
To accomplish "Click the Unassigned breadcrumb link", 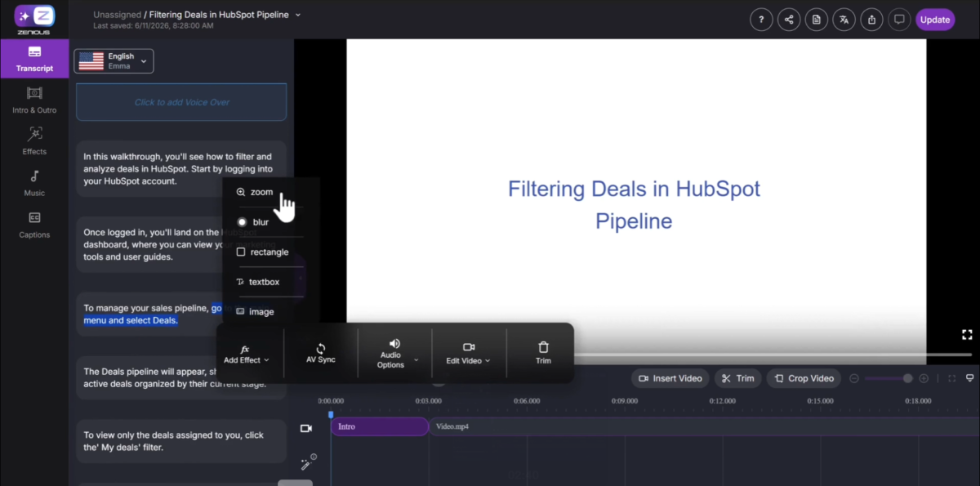I will click(x=118, y=15).
